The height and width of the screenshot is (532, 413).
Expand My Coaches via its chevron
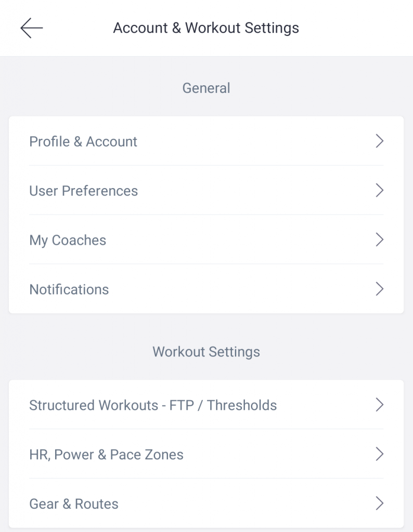point(379,240)
